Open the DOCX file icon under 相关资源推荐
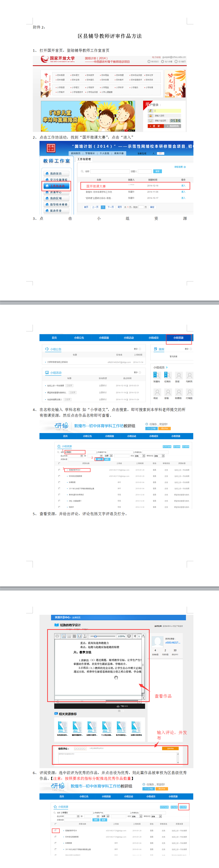219x868 pixels. point(121,727)
